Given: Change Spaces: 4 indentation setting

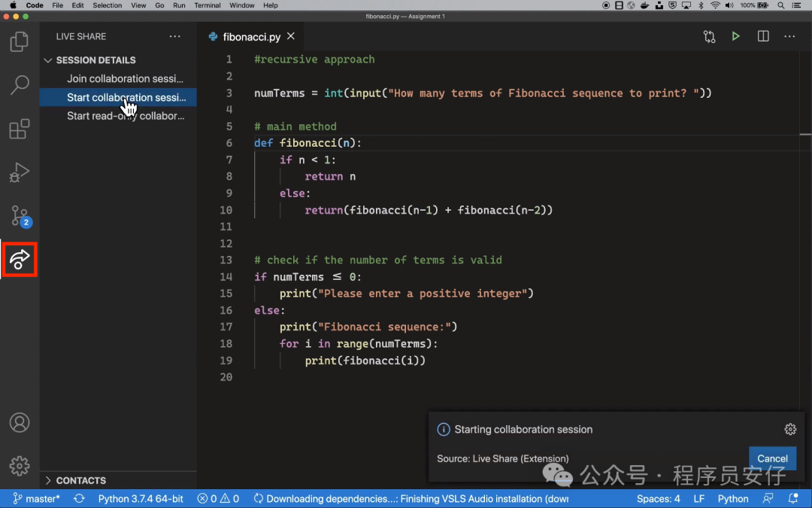Looking at the screenshot, I should click(658, 498).
